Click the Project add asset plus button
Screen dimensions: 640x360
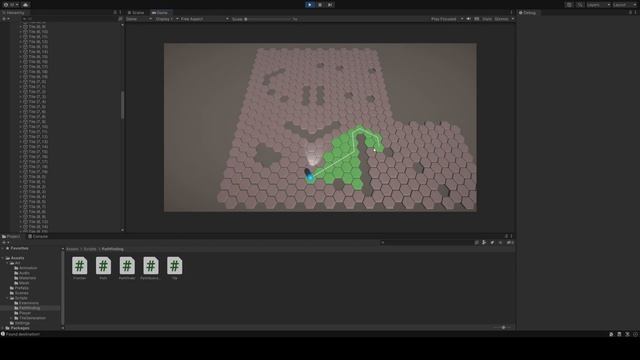5,242
